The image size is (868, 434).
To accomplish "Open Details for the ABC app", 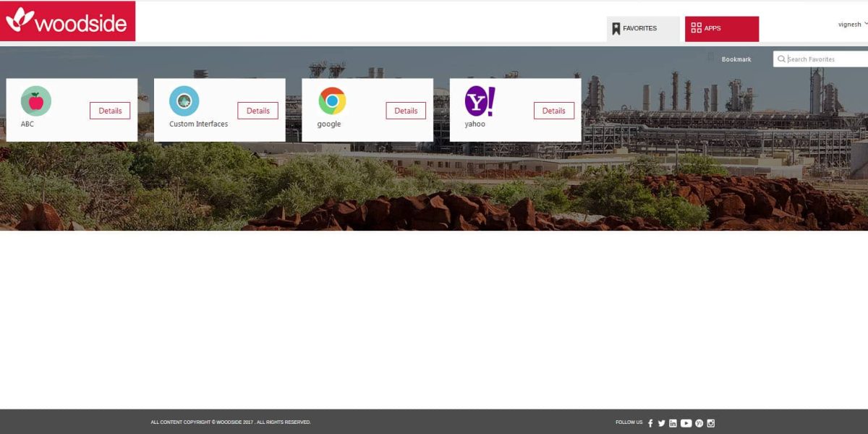I will (x=110, y=111).
